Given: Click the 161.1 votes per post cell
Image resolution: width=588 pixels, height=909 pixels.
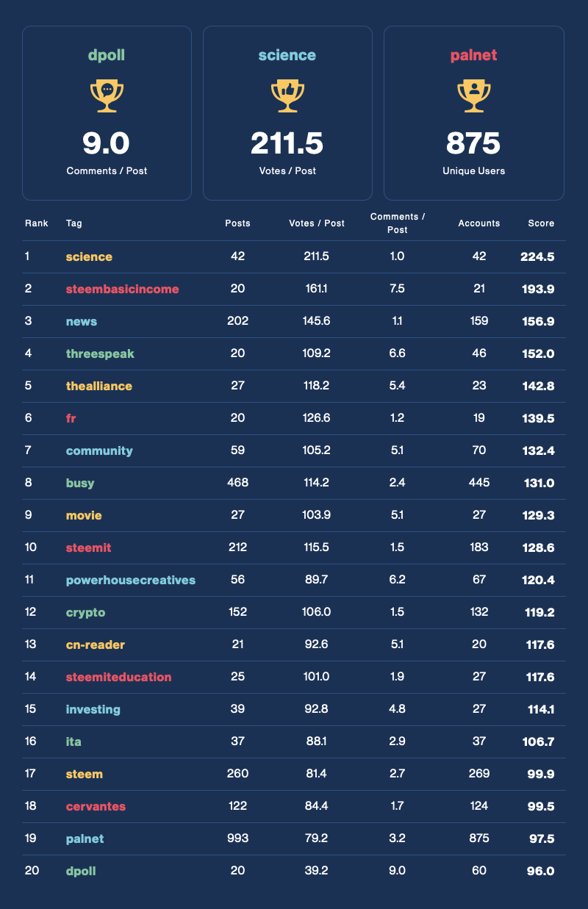Looking at the screenshot, I should [x=317, y=289].
